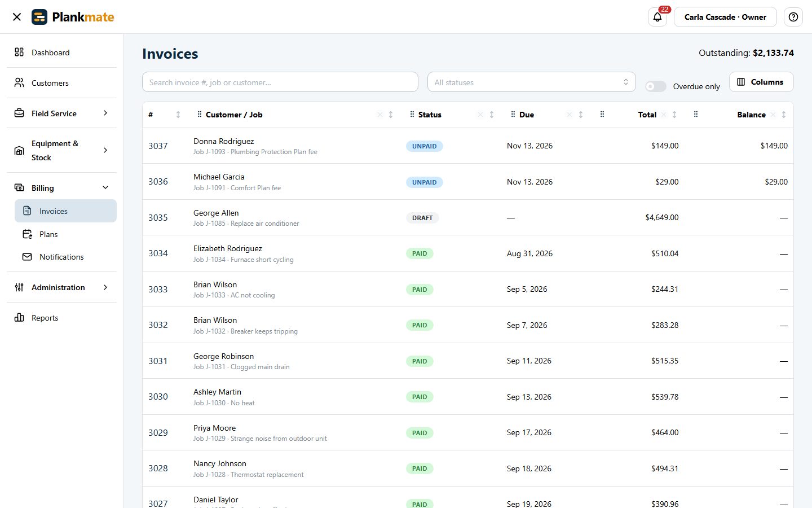This screenshot has width=812, height=508.
Task: Click the Status column drag handle
Action: [x=412, y=115]
